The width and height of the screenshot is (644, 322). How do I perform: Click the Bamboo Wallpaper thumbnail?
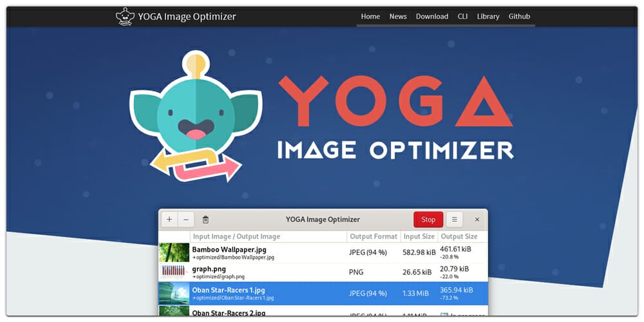pos(174,252)
